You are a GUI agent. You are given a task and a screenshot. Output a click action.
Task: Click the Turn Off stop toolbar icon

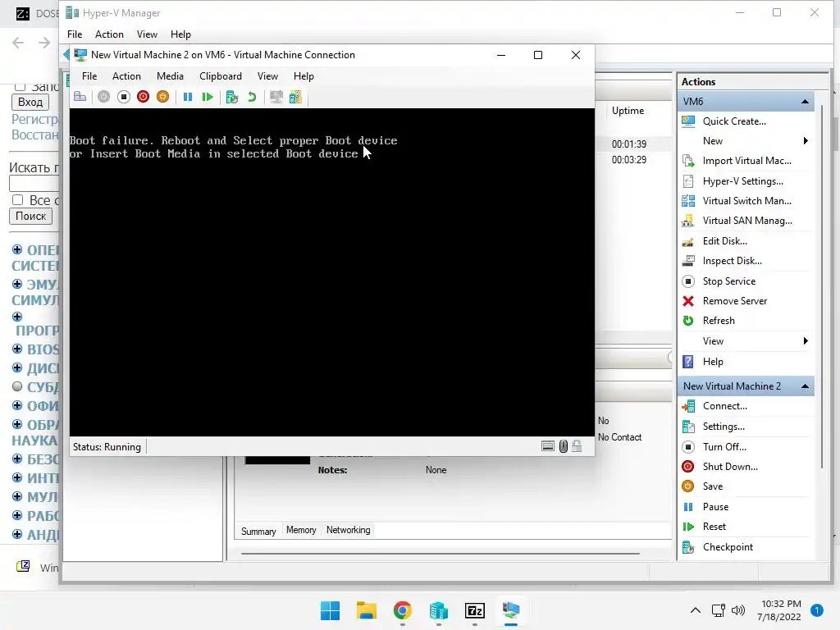(124, 97)
